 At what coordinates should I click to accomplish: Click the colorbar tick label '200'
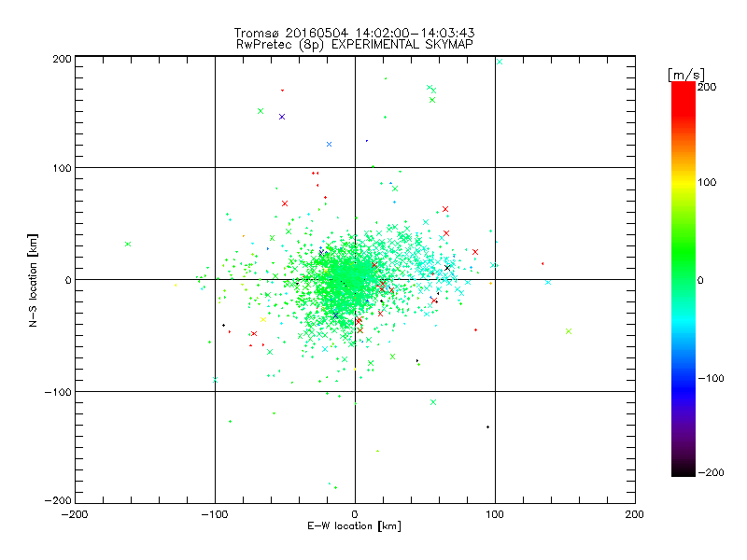coord(707,87)
